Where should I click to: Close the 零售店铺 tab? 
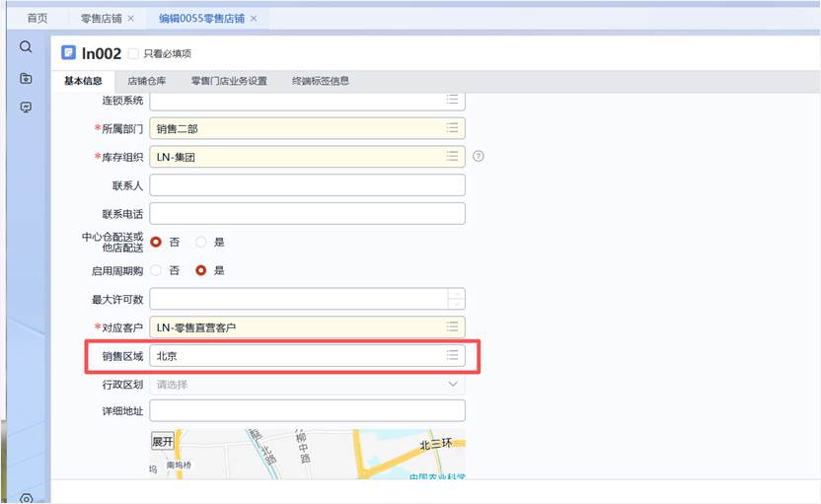pyautogui.click(x=130, y=19)
